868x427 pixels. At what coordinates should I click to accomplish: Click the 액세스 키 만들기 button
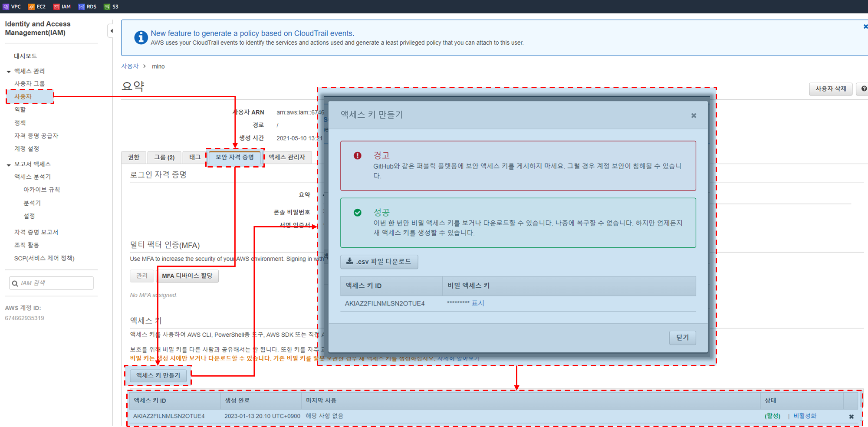(158, 375)
